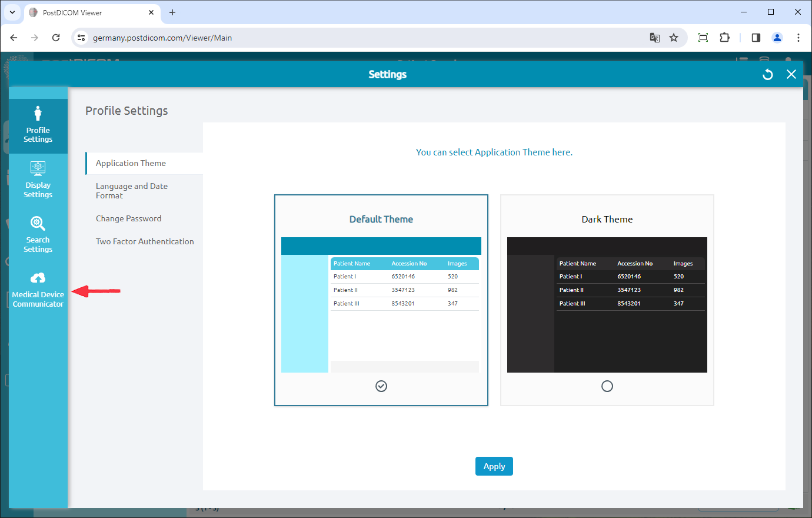Click in the browser address bar
The width and height of the screenshot is (812, 518).
(353, 37)
